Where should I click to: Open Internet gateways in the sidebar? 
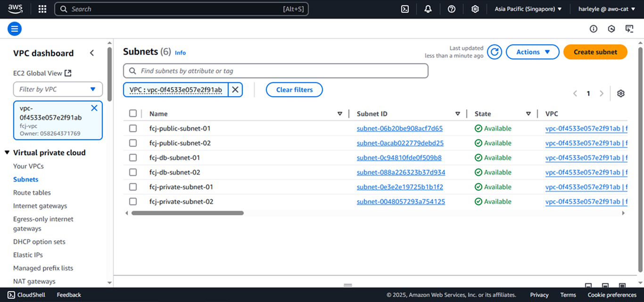[40, 206]
